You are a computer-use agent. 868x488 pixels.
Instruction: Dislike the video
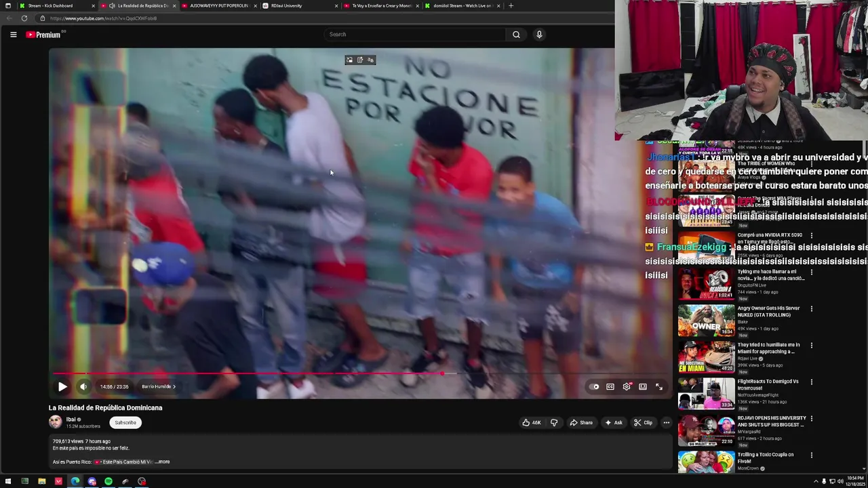554,423
